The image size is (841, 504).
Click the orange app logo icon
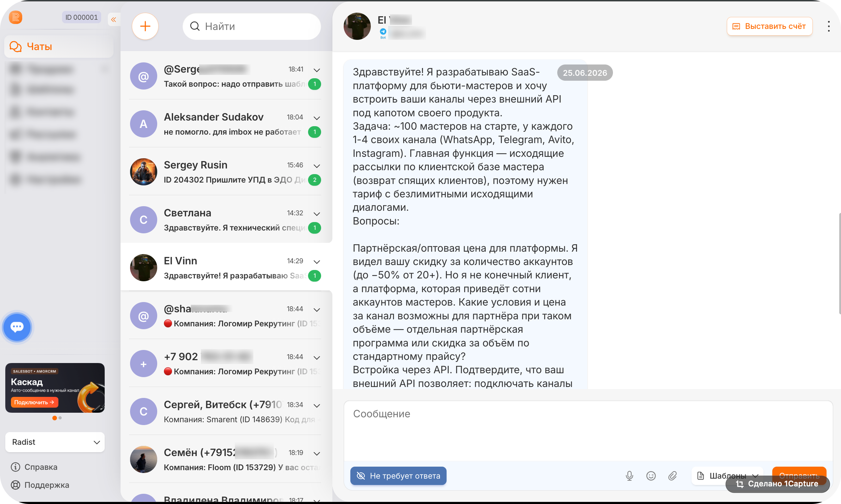click(16, 17)
